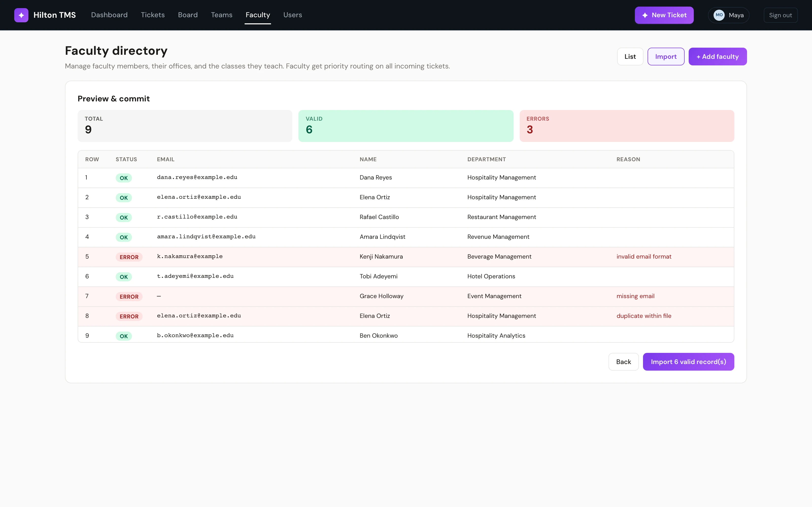Go to the Tickets page
This screenshot has width=812, height=507.
click(x=153, y=15)
